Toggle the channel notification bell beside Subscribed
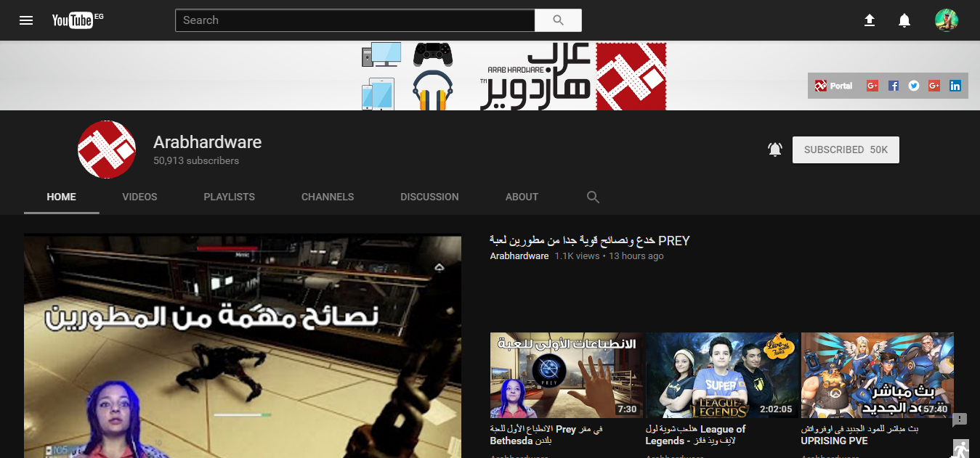The height and width of the screenshot is (458, 980). click(x=775, y=150)
